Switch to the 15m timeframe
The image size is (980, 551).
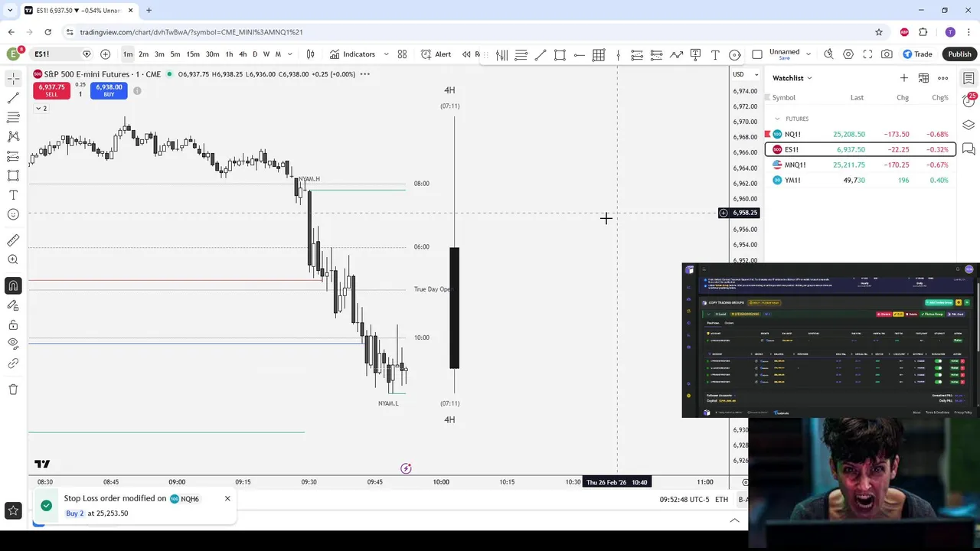pos(193,54)
